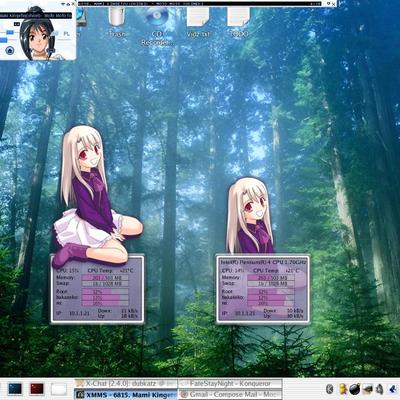
Task: Click the 10.1.1.21 IP in left monitor widget
Action: pos(79,313)
